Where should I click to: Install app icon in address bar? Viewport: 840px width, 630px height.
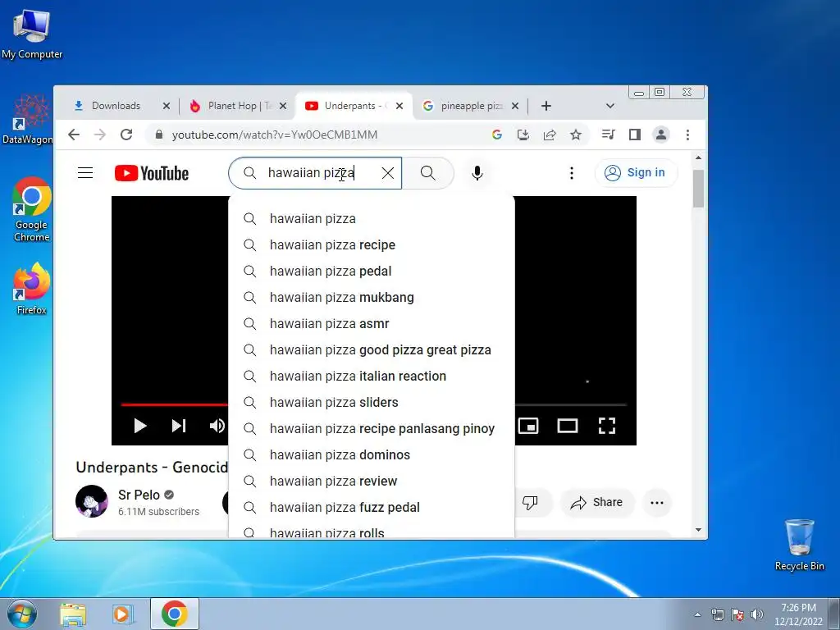click(x=523, y=135)
